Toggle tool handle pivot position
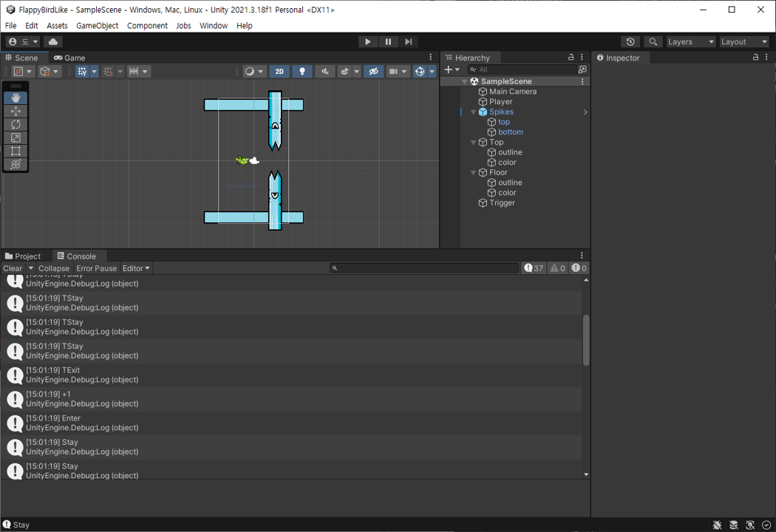 coord(23,71)
